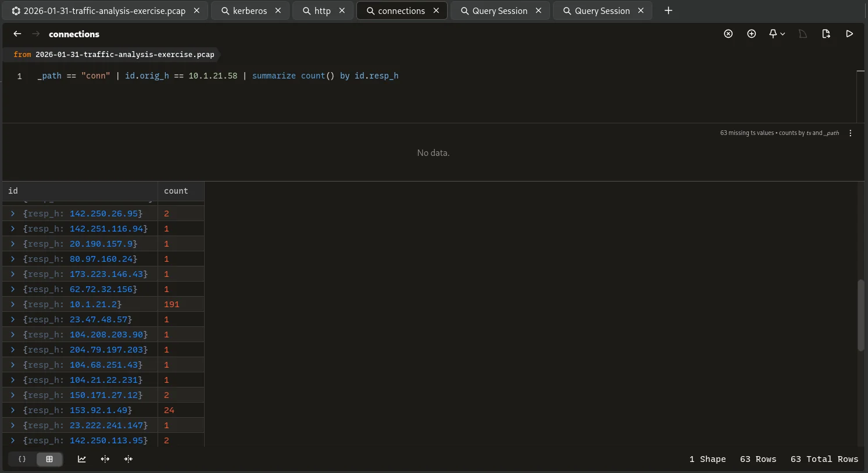Screen dimensions: 868x473
Task: Click the export results file icon
Action: tap(826, 34)
